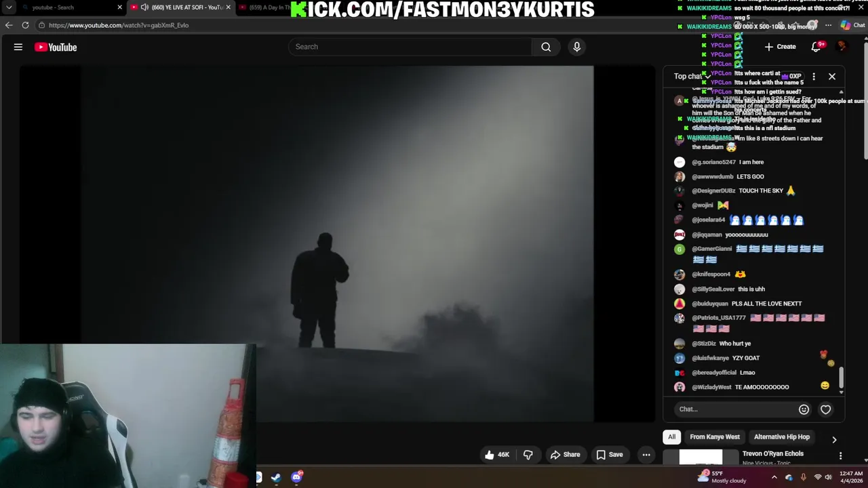The image size is (868, 488).
Task: Open the Copilot Chat sidebar button
Action: pos(852,25)
